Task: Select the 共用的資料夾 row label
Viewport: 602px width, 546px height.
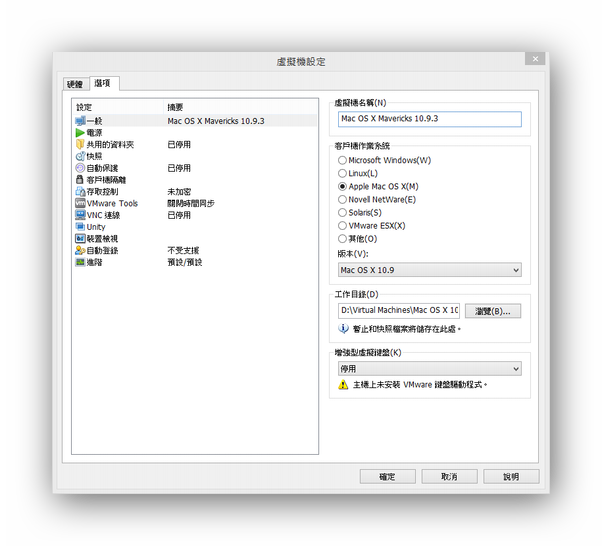Action: pyautogui.click(x=110, y=145)
